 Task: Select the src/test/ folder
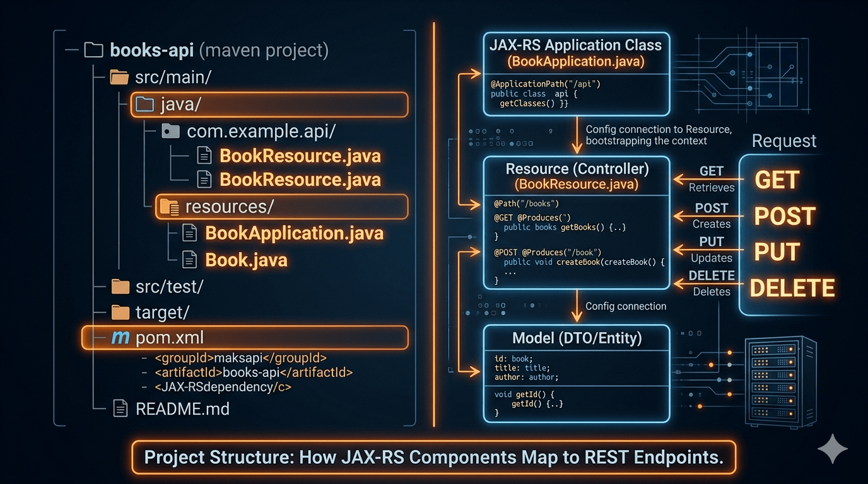[x=157, y=287]
